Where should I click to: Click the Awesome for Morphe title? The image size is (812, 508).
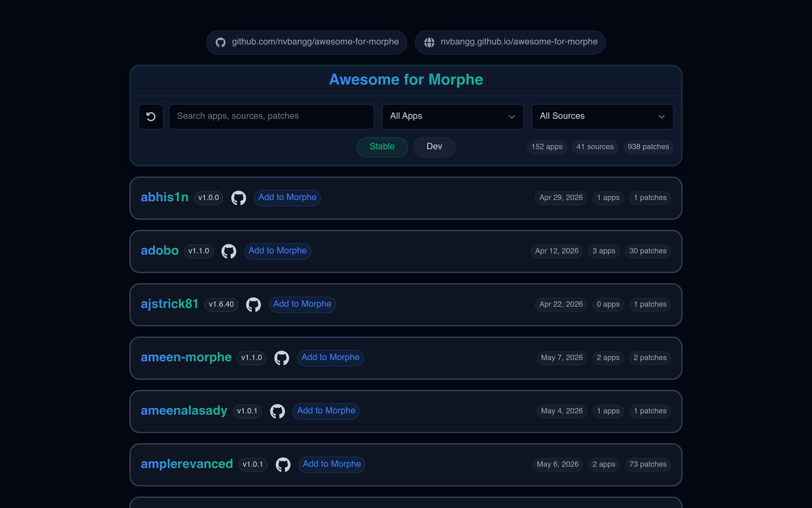(x=406, y=80)
